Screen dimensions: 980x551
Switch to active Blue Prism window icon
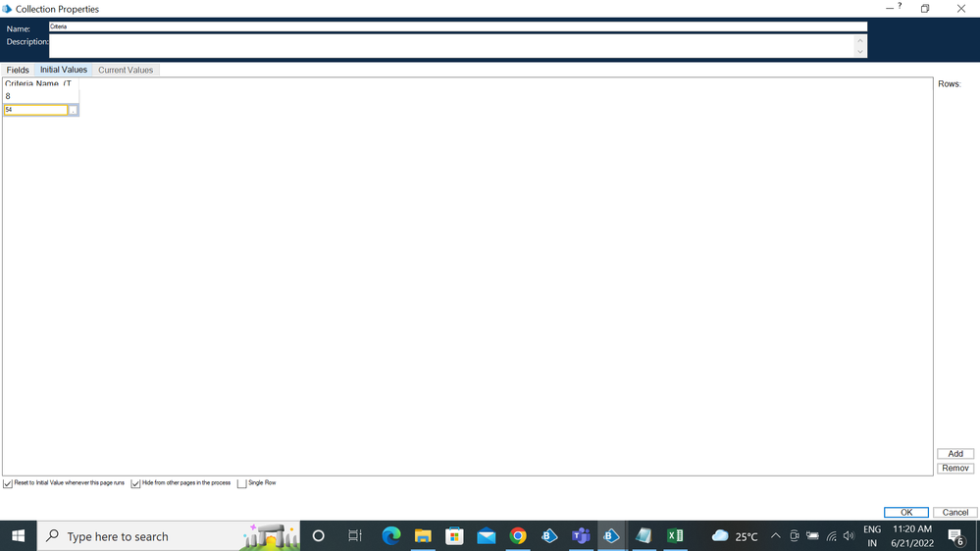(x=612, y=536)
